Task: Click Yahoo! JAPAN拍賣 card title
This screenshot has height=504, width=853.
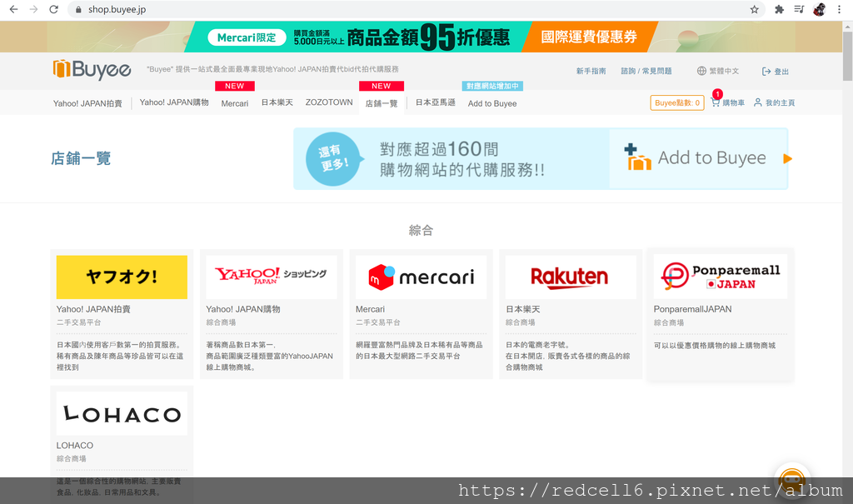Action: click(x=93, y=309)
